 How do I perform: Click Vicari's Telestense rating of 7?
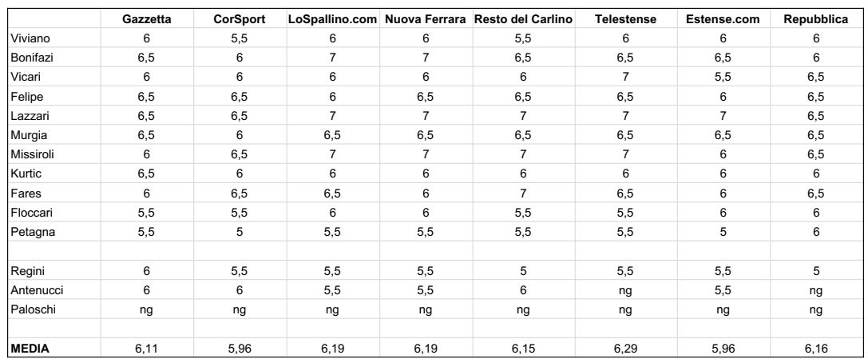[x=625, y=77]
